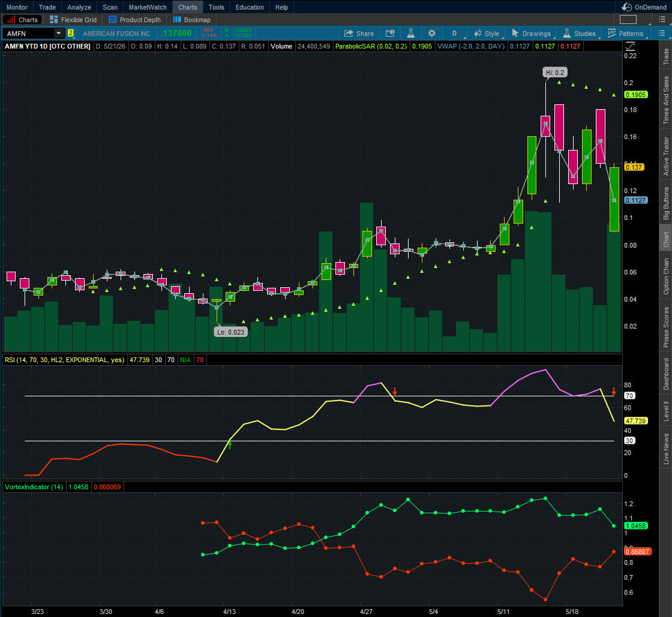Click the 5/11 date label on time axis

pos(503,612)
